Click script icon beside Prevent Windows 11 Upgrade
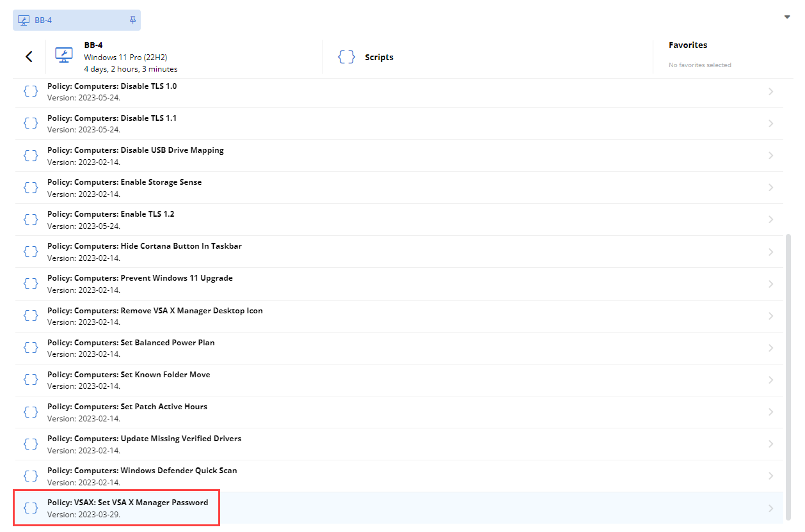This screenshot has width=805, height=532. pos(31,283)
